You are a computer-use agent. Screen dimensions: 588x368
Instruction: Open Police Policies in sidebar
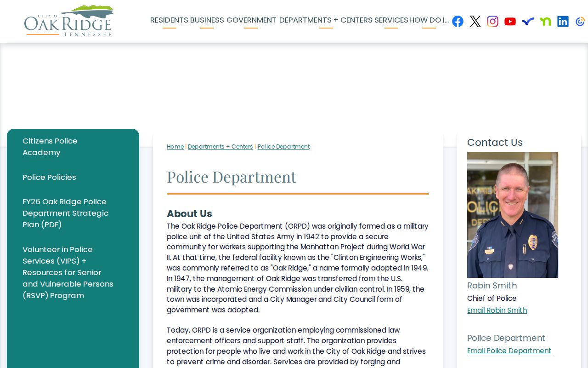coord(49,177)
